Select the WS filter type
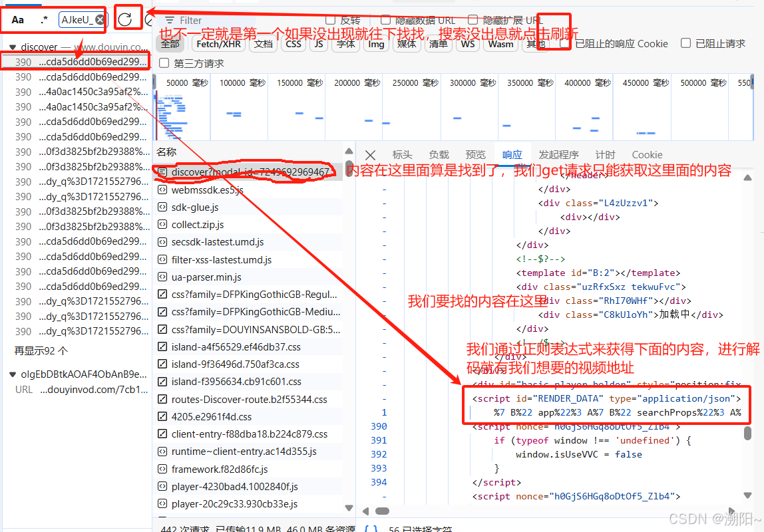 click(x=467, y=45)
